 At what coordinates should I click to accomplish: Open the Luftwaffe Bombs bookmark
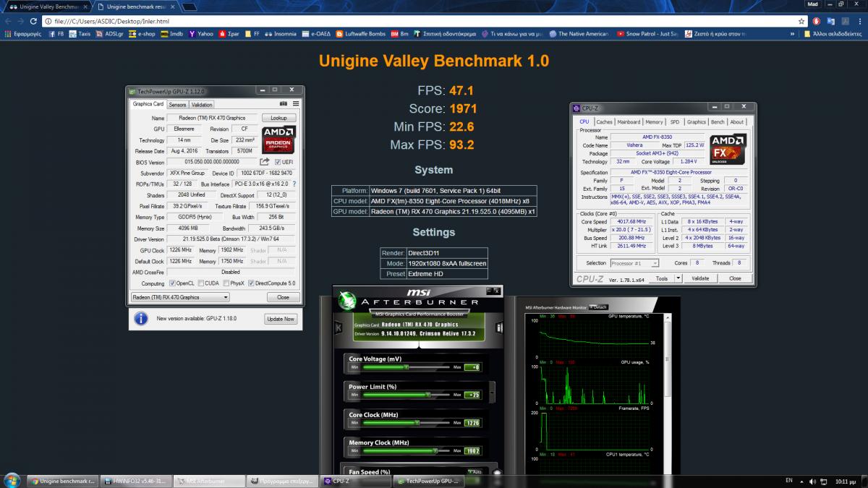(361, 33)
